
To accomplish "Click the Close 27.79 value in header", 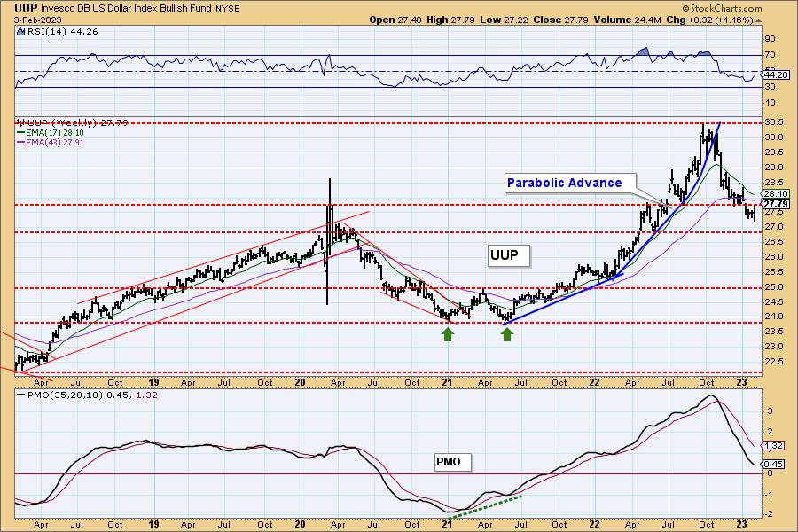I will point(561,20).
